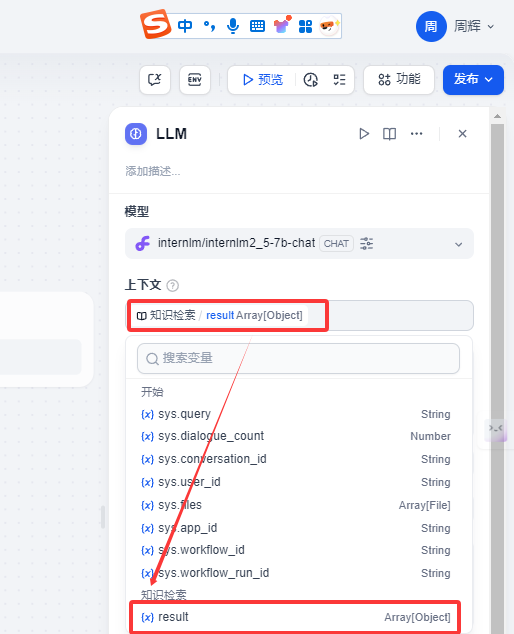
Task: Close the LLM panel
Action: coord(462,134)
